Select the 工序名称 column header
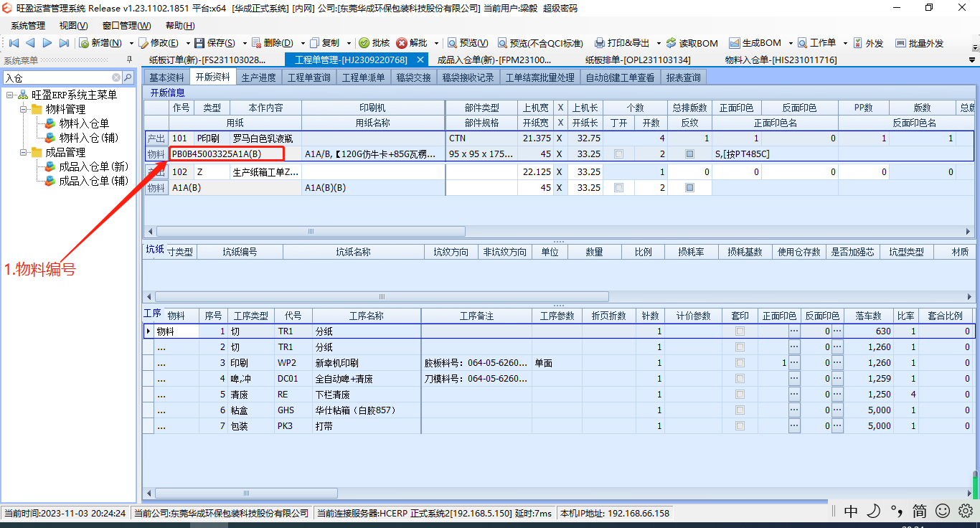The width and height of the screenshot is (980, 528). (x=367, y=316)
